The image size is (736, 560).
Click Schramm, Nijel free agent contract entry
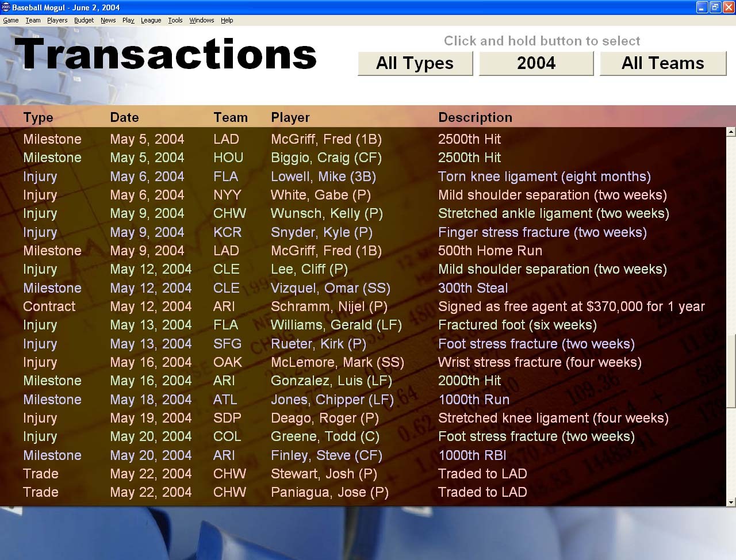(x=571, y=306)
